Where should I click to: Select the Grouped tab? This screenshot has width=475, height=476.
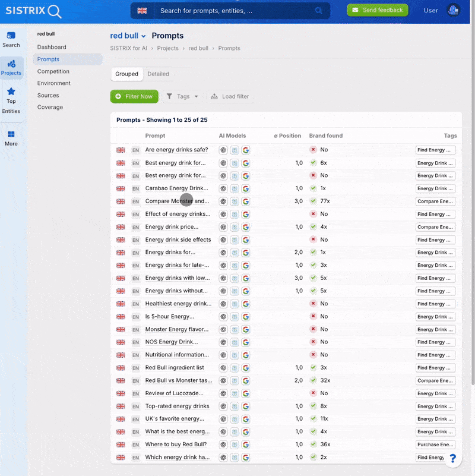click(x=126, y=74)
